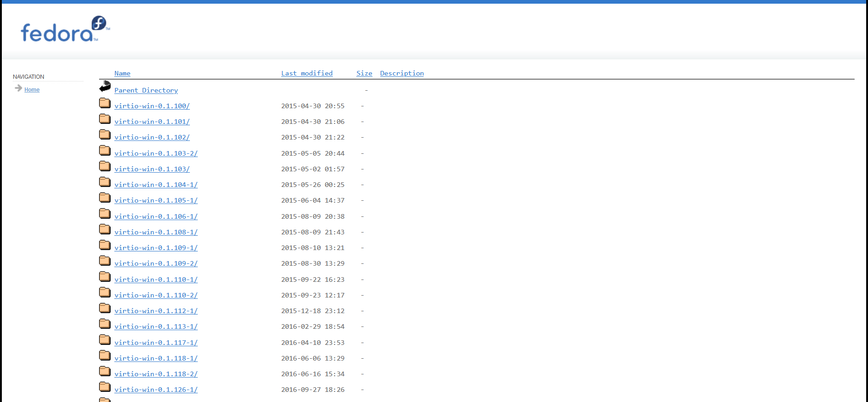Viewport: 868px width, 402px height.
Task: Click the date 2015-06-04 14:37
Action: click(313, 200)
